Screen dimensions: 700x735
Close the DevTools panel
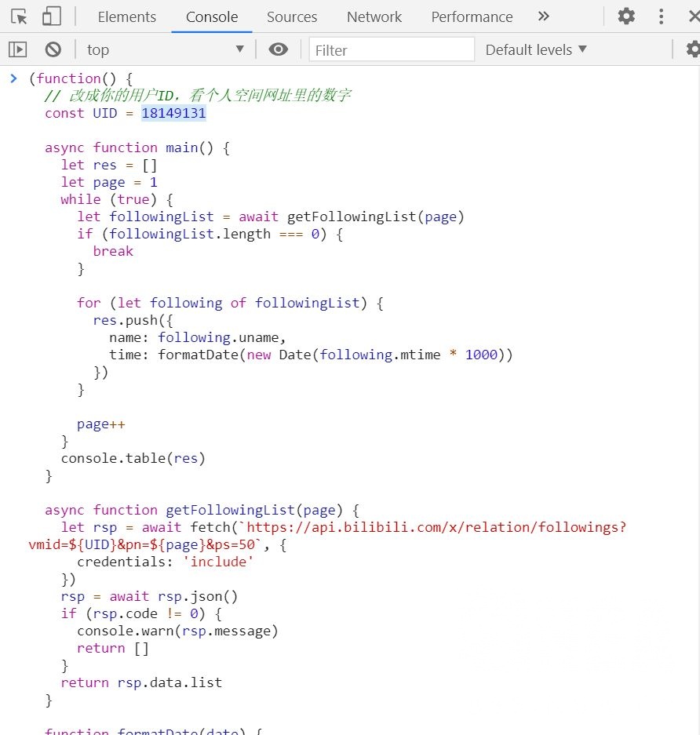[695, 16]
